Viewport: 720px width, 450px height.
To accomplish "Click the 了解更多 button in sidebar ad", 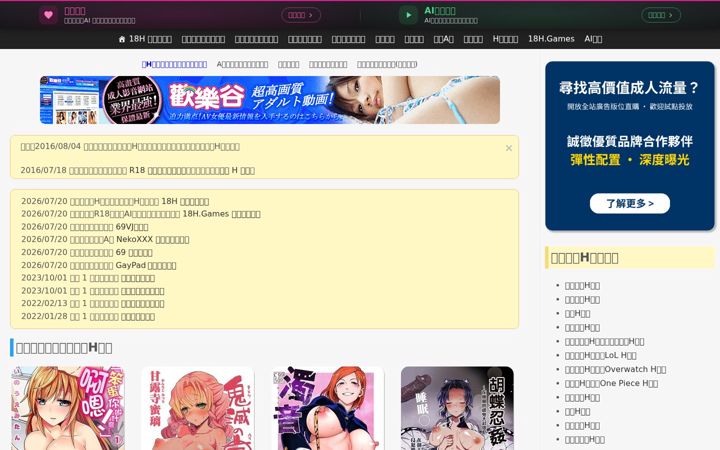I will point(630,203).
